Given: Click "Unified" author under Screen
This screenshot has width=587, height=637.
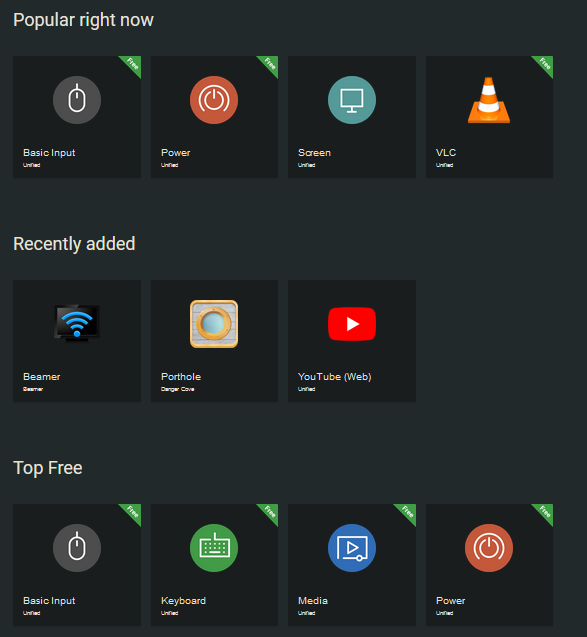Looking at the screenshot, I should pos(307,165).
